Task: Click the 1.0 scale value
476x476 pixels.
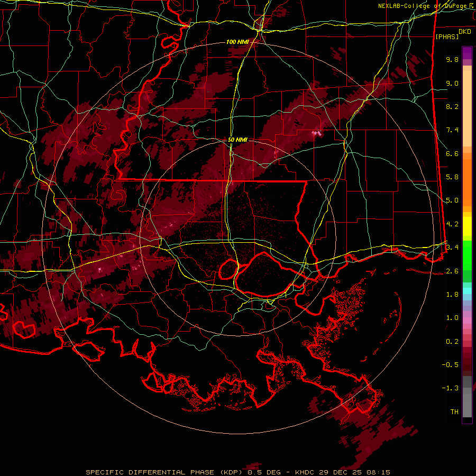Action: point(452,318)
